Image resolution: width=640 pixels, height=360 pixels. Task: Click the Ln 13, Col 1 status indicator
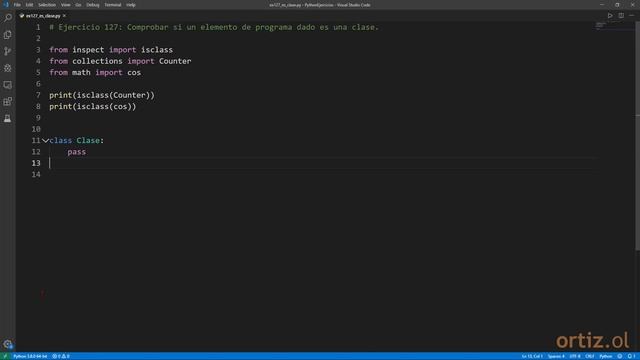click(x=532, y=356)
